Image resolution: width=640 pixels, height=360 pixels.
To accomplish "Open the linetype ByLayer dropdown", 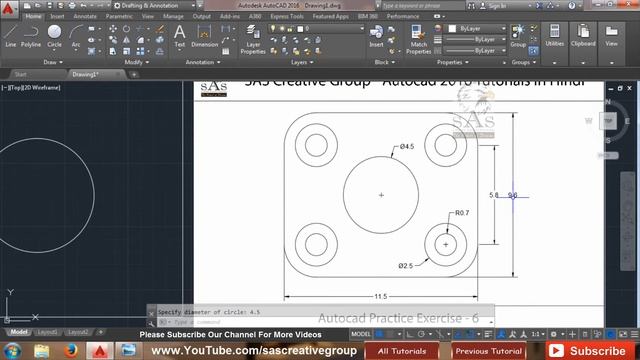I will 476,51.
